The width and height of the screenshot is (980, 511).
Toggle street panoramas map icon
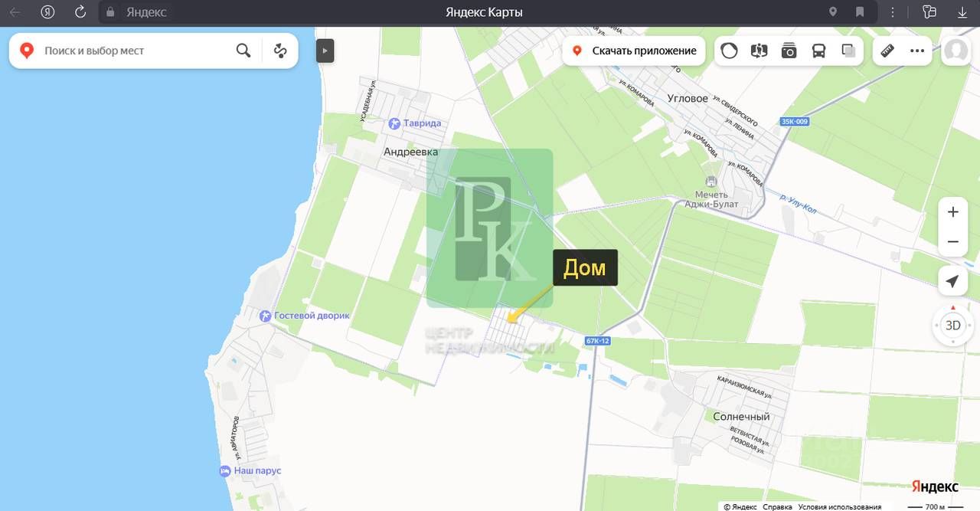point(759,51)
